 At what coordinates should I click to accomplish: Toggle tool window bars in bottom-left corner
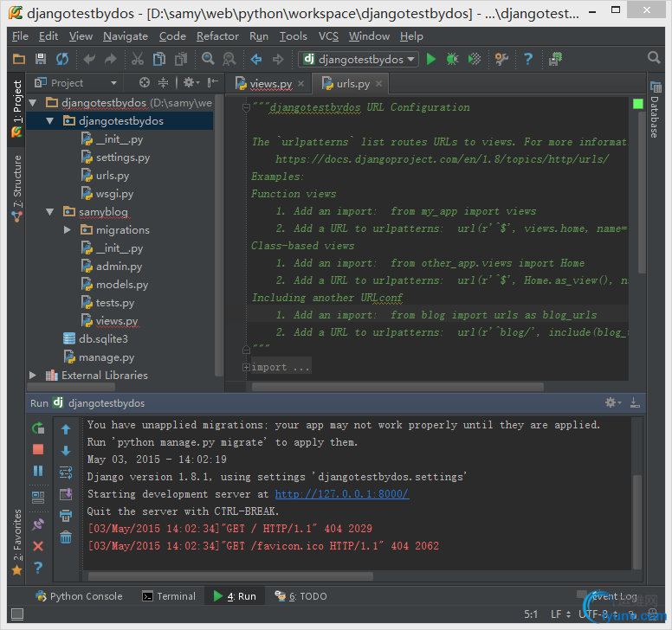17,614
